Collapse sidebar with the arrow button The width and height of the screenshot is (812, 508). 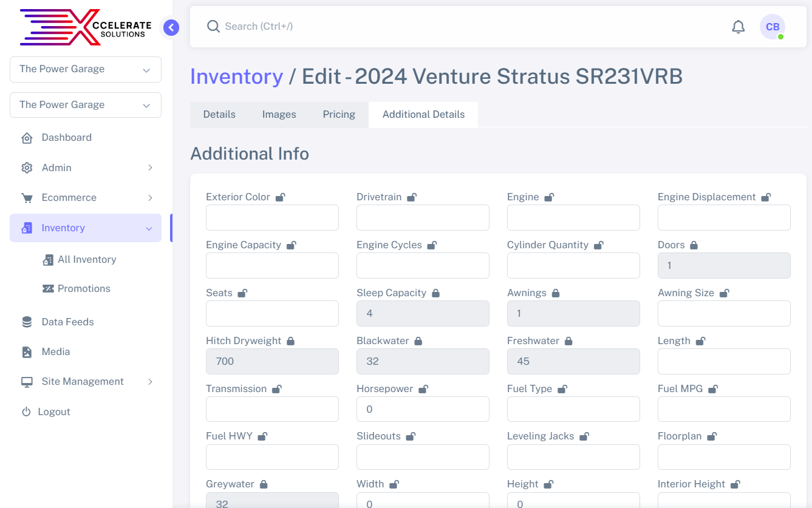pyautogui.click(x=171, y=27)
